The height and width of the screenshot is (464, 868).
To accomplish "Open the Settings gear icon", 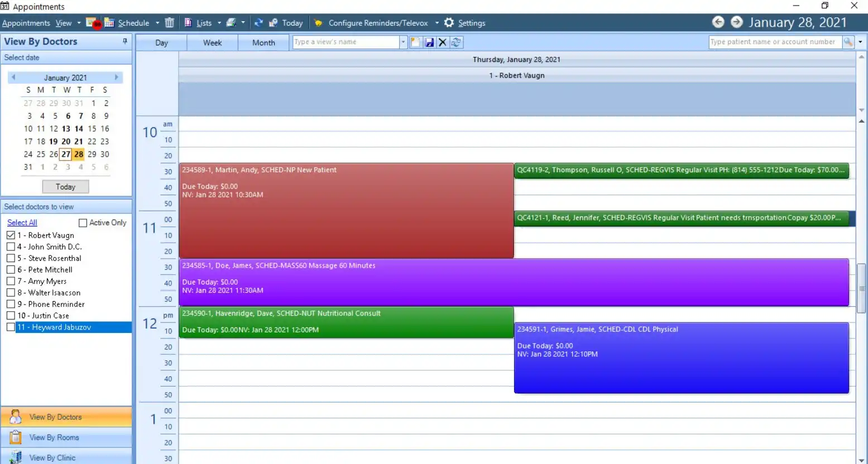I will pos(449,23).
